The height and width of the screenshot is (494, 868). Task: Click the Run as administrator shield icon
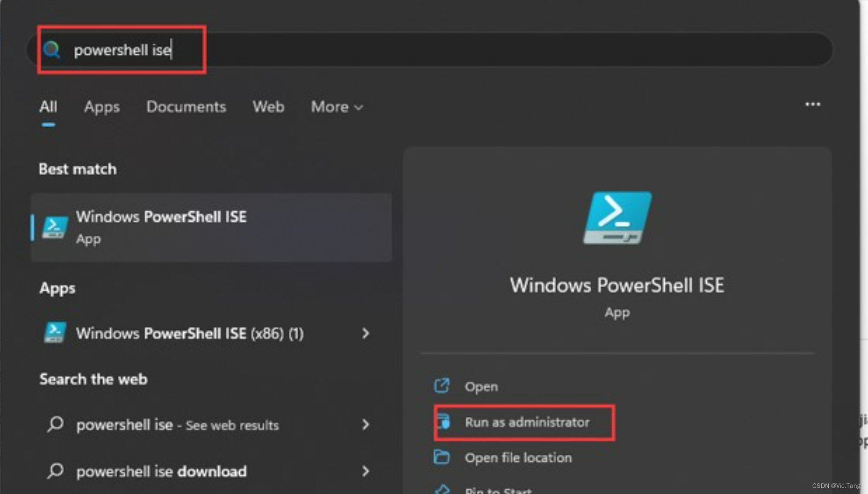pos(443,421)
